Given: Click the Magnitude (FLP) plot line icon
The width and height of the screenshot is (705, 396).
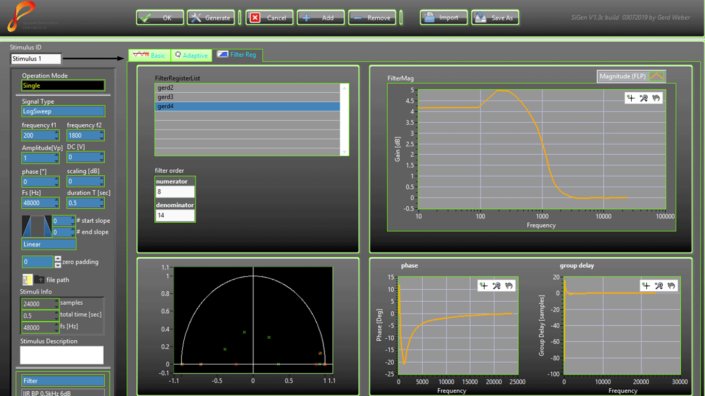Looking at the screenshot, I should [x=656, y=76].
